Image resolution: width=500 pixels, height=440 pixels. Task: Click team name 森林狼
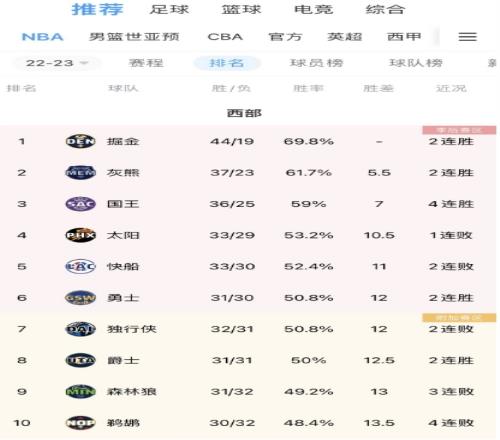pos(132,391)
